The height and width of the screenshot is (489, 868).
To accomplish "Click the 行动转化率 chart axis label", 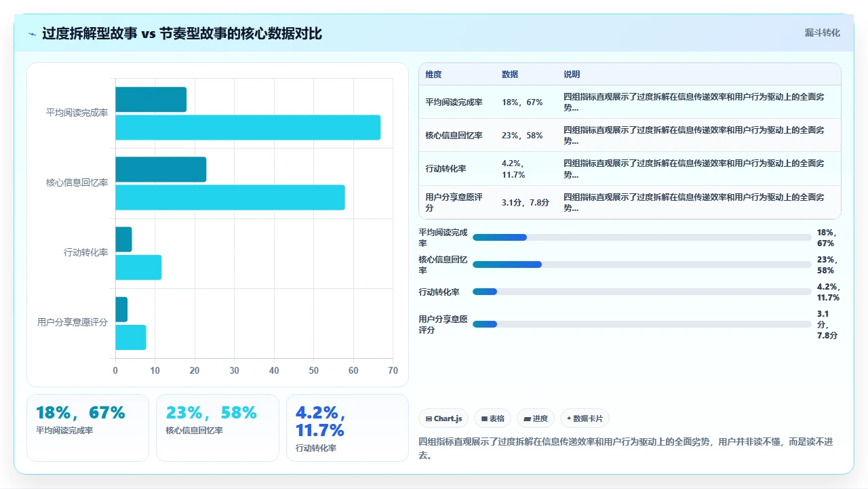I will coord(85,253).
